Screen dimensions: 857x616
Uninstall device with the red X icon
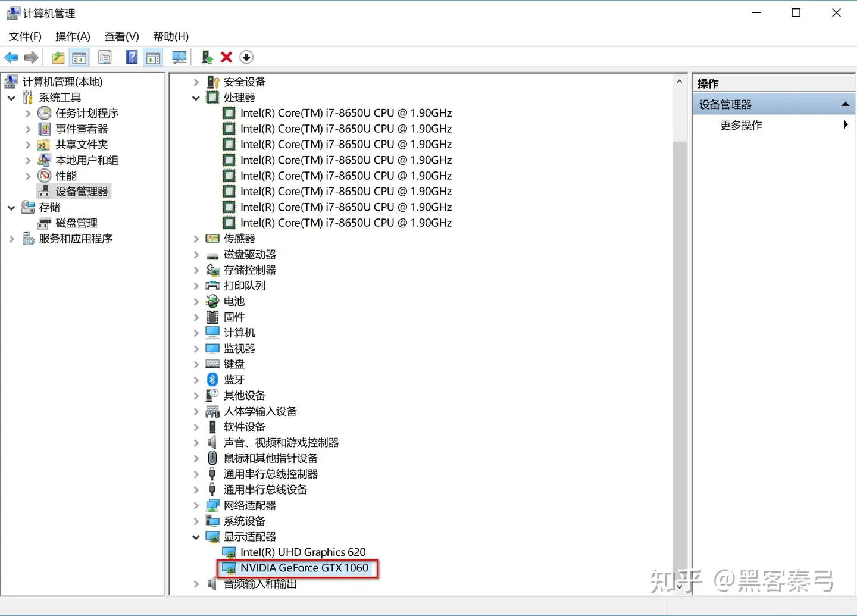pos(226,57)
